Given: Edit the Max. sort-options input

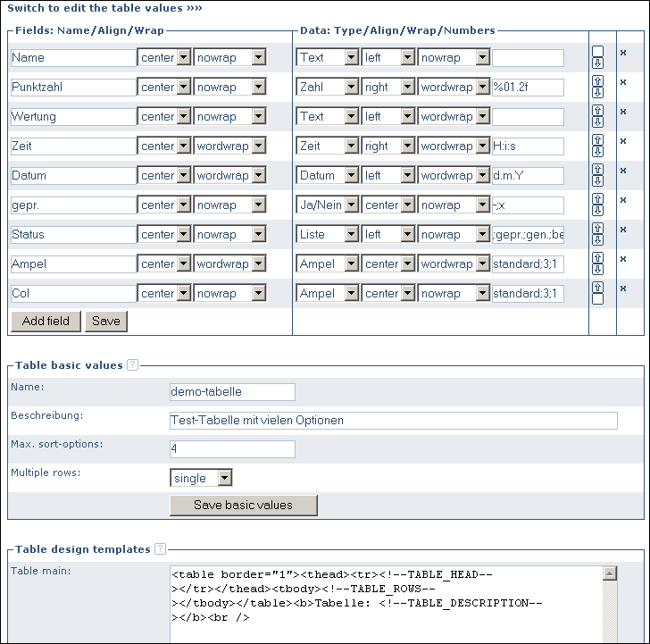Looking at the screenshot, I should tap(232, 449).
